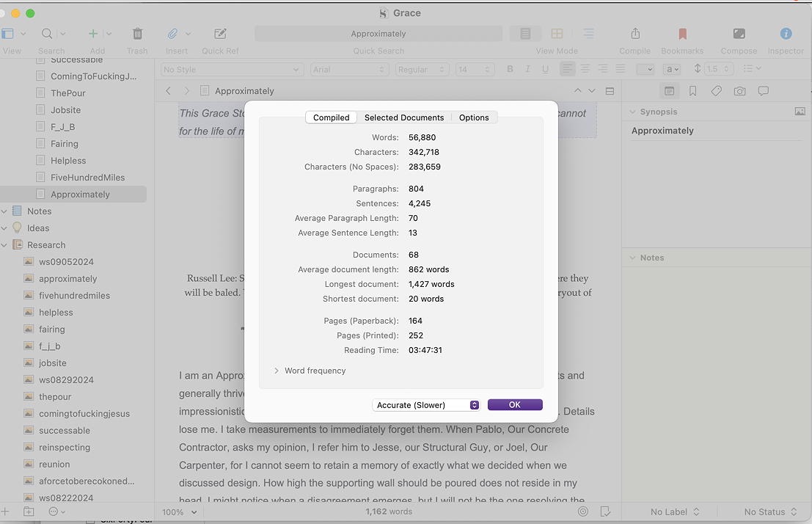
Task: Open Quick Ref panel
Action: [x=220, y=34]
